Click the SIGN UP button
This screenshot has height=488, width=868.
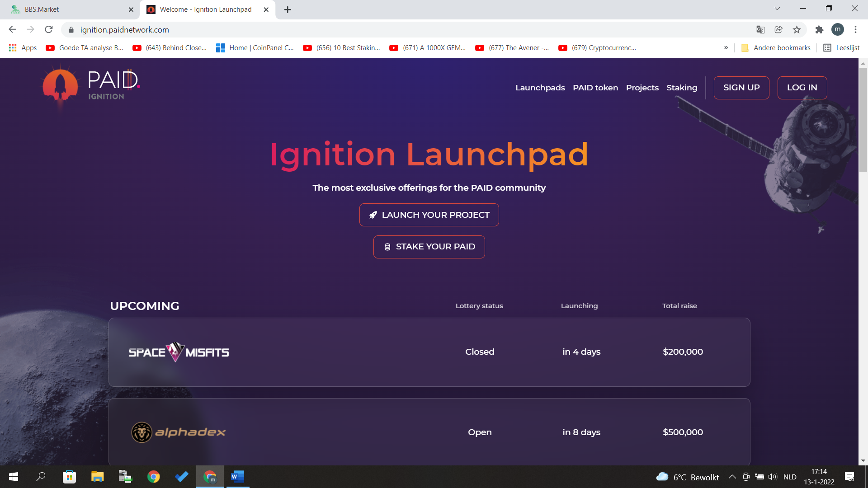(x=741, y=88)
